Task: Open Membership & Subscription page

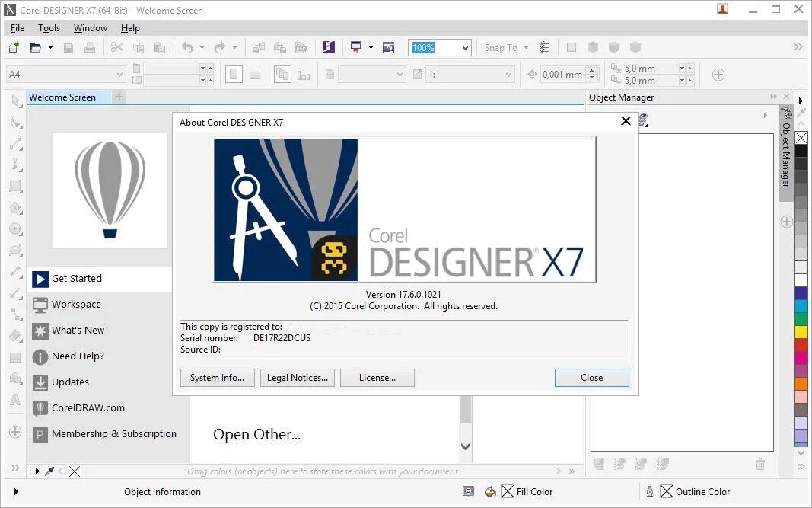Action: tap(104, 434)
